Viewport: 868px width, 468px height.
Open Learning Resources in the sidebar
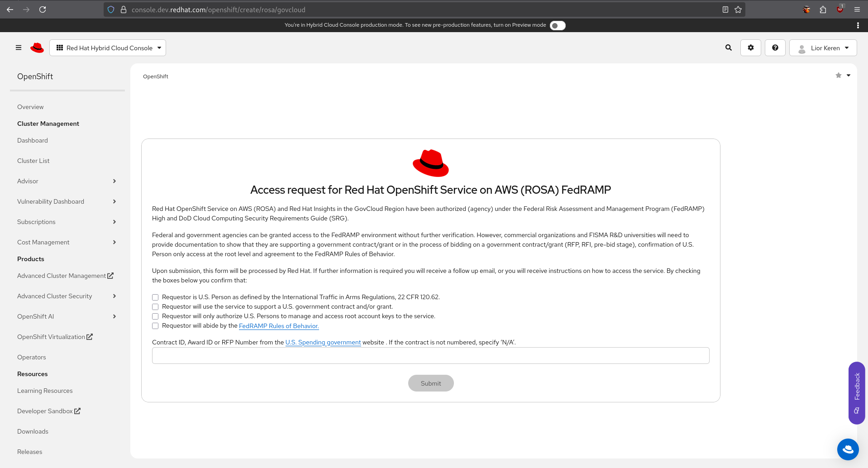[x=45, y=391]
